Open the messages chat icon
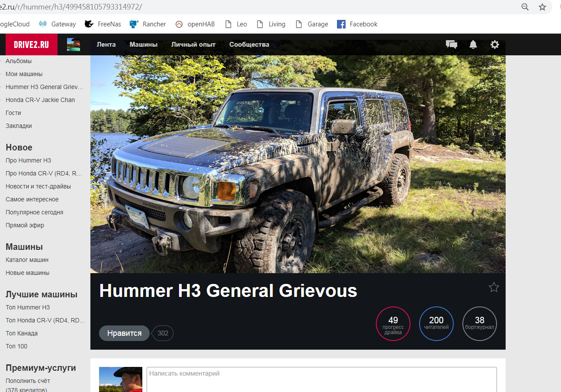The image size is (561, 392). (452, 45)
